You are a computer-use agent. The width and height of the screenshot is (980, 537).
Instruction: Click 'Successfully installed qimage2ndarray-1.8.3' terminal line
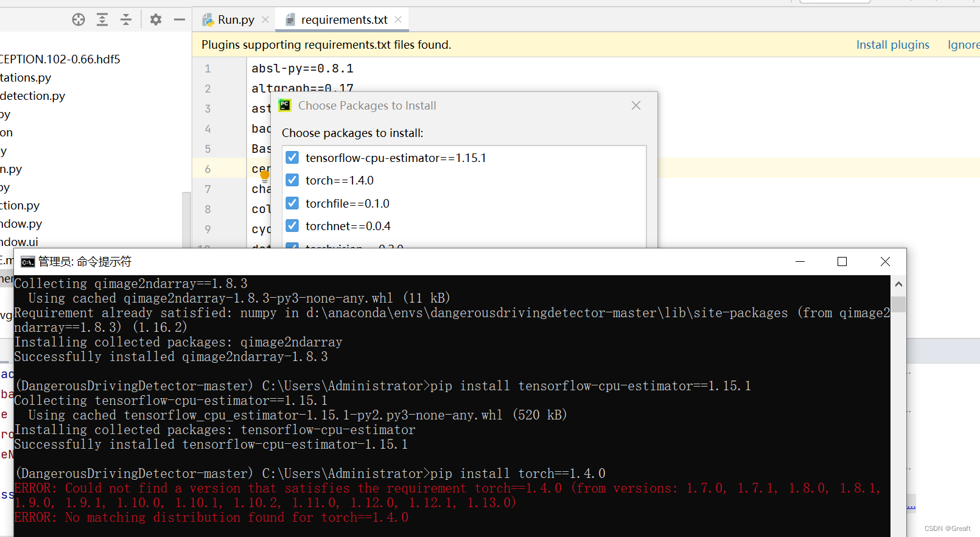point(171,357)
